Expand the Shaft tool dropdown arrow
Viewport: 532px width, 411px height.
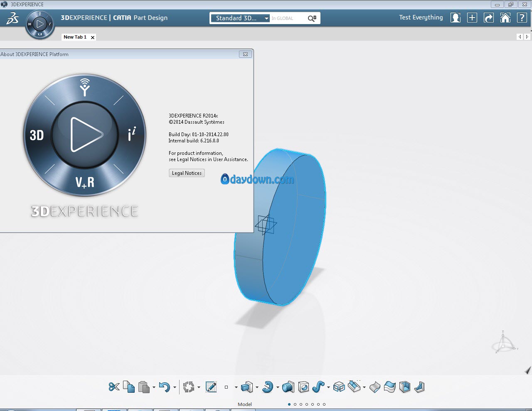[x=278, y=387]
